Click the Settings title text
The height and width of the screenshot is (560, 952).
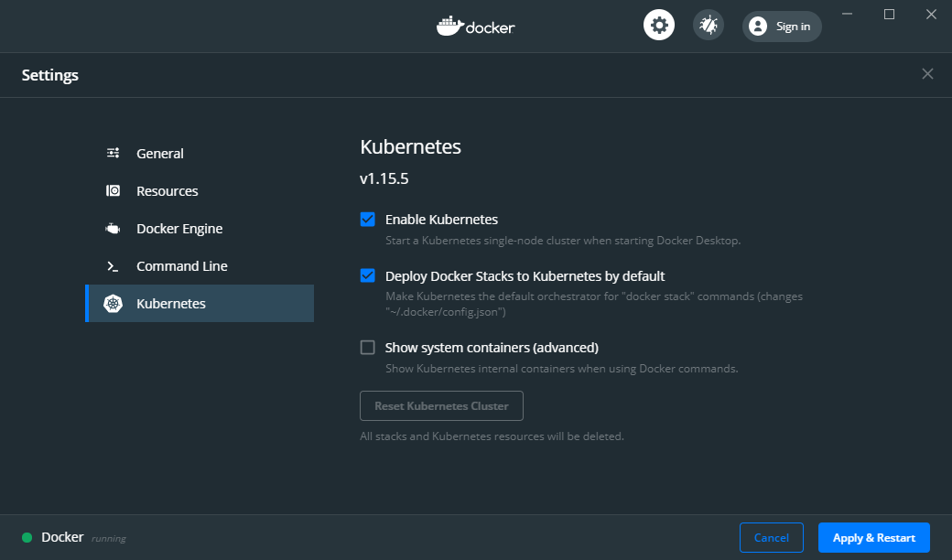[x=50, y=75]
